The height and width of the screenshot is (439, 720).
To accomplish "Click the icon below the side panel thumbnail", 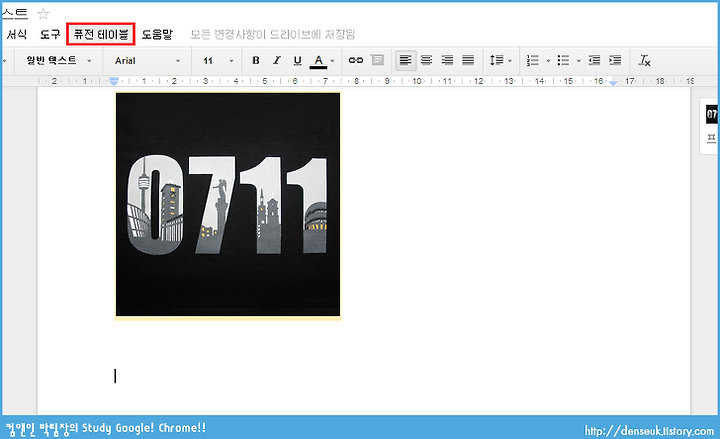I will pos(711,138).
